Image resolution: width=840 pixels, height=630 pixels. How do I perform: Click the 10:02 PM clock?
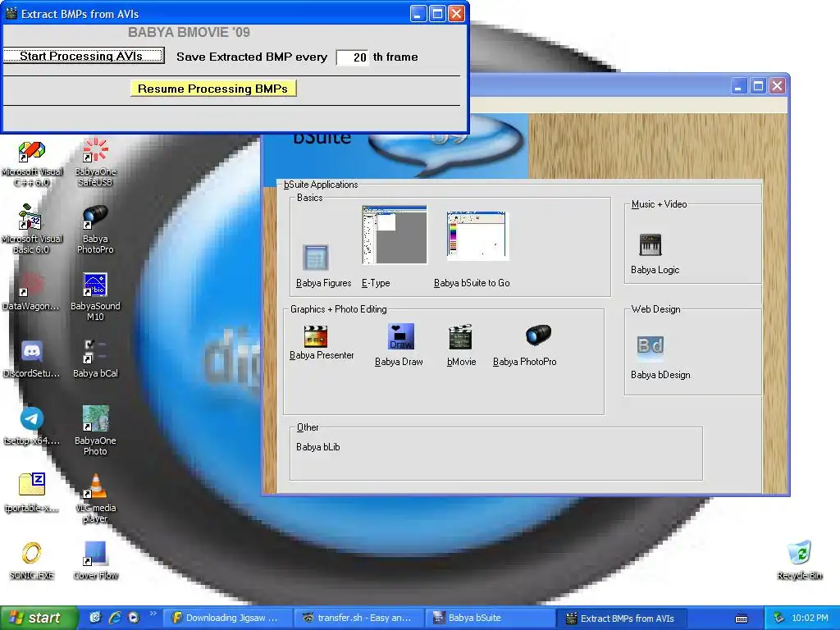pos(810,618)
